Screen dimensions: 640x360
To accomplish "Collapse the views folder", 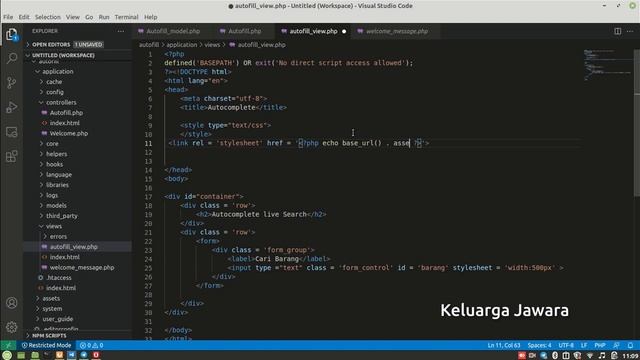I will tap(78, 226).
